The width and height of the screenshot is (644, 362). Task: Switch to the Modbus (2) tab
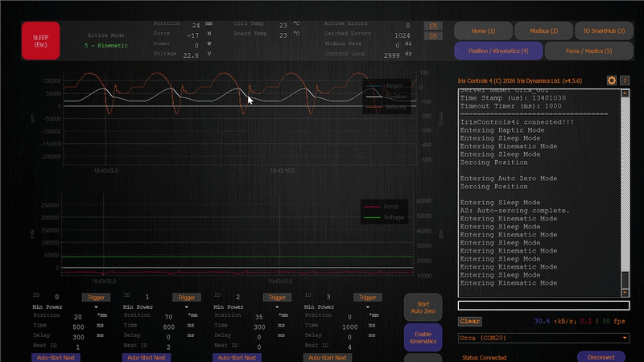click(x=544, y=31)
